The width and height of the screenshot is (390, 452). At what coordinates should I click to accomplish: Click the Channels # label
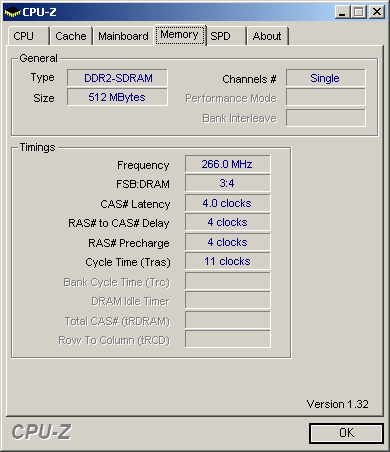click(249, 79)
